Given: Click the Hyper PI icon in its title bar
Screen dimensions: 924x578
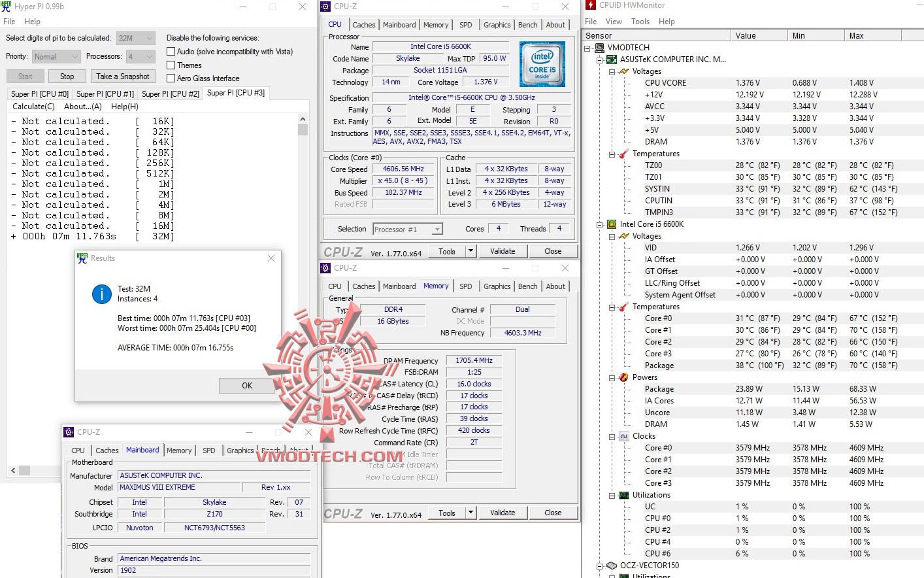Looking at the screenshot, I should pyautogui.click(x=7, y=6).
